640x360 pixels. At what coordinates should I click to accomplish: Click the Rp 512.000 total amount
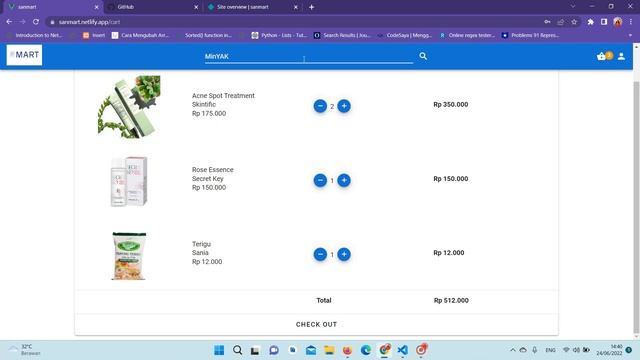click(451, 300)
